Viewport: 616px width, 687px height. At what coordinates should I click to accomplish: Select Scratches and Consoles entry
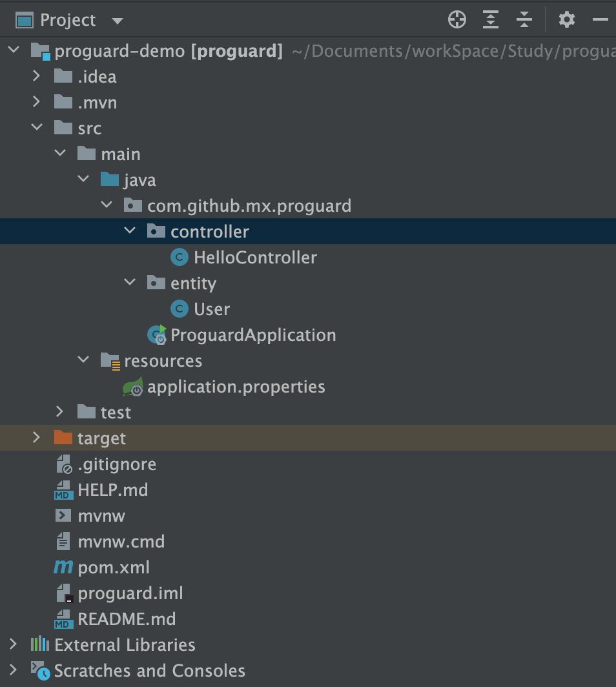149,671
